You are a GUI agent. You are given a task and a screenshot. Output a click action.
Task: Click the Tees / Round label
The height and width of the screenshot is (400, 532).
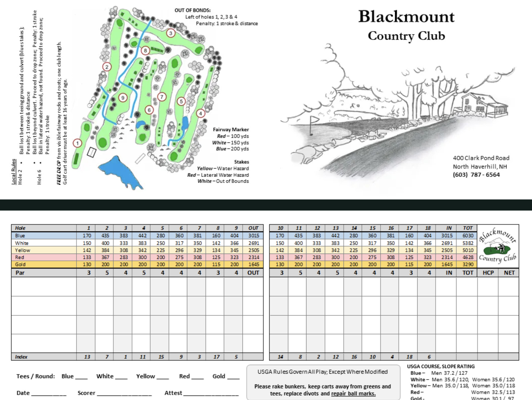[36, 376]
